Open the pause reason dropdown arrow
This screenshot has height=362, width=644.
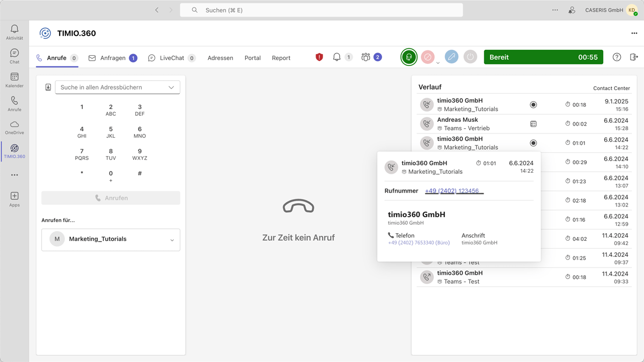coord(438,63)
